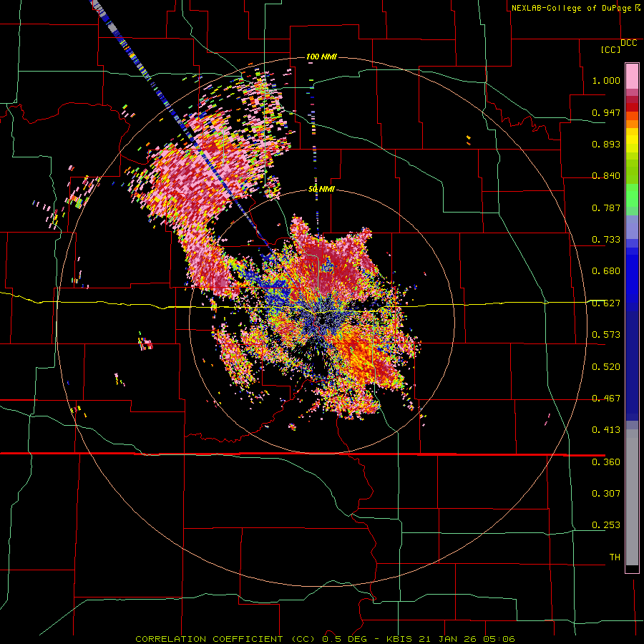644x644 pixels.
Task: Click the Correlation Coefficient KBIS caption
Action: pyautogui.click(x=325, y=639)
